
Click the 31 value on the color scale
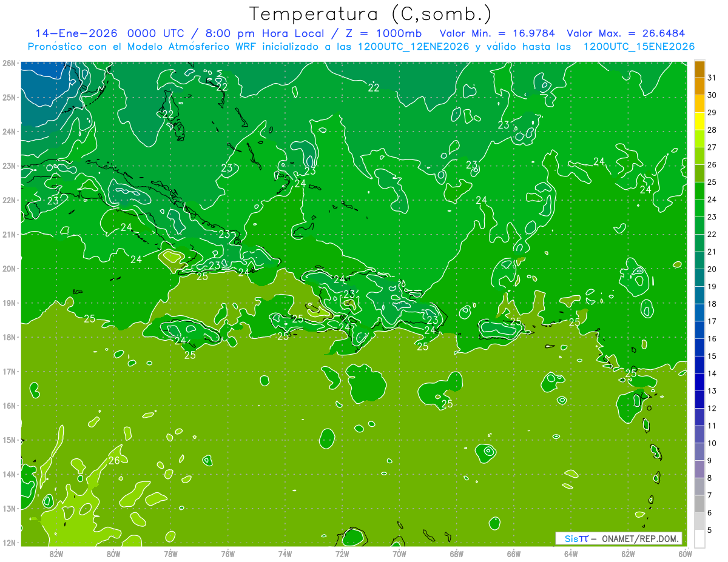point(712,77)
